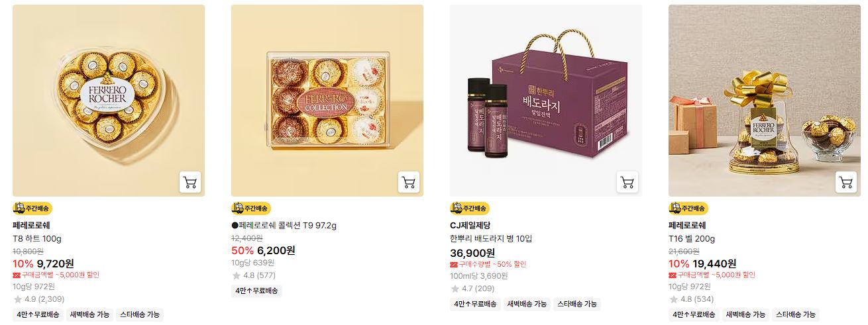This screenshot has height=325, width=868.
Task: Open 페레로로쉐 콜렉션 T9 97.2g title
Action: click(x=284, y=226)
